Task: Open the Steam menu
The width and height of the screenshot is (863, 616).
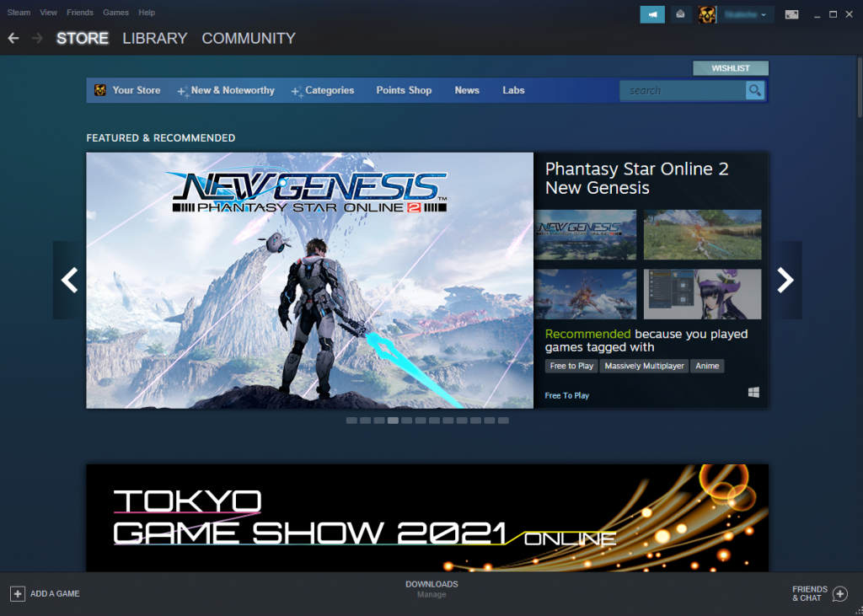Action: click(x=19, y=12)
